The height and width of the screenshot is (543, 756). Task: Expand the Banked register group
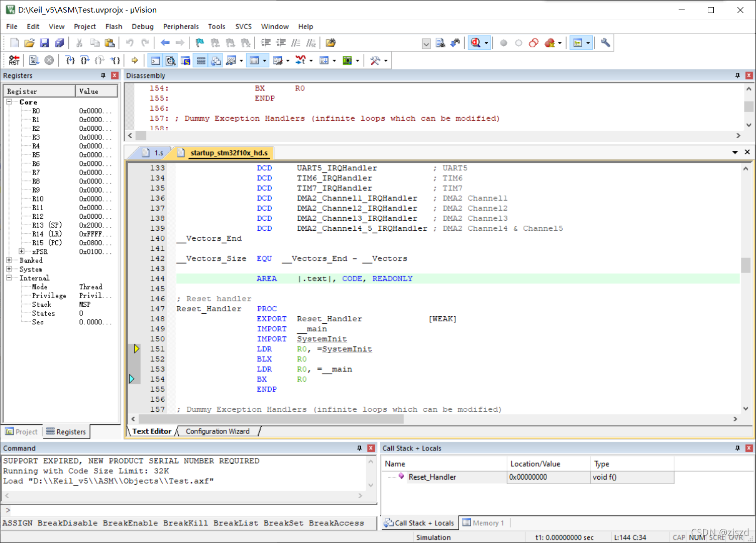(x=9, y=260)
